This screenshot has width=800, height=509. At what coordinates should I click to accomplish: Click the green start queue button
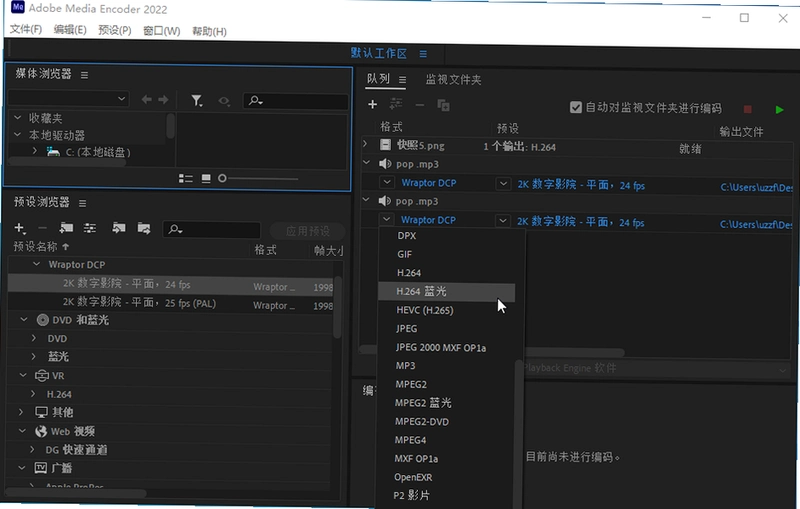click(x=779, y=110)
